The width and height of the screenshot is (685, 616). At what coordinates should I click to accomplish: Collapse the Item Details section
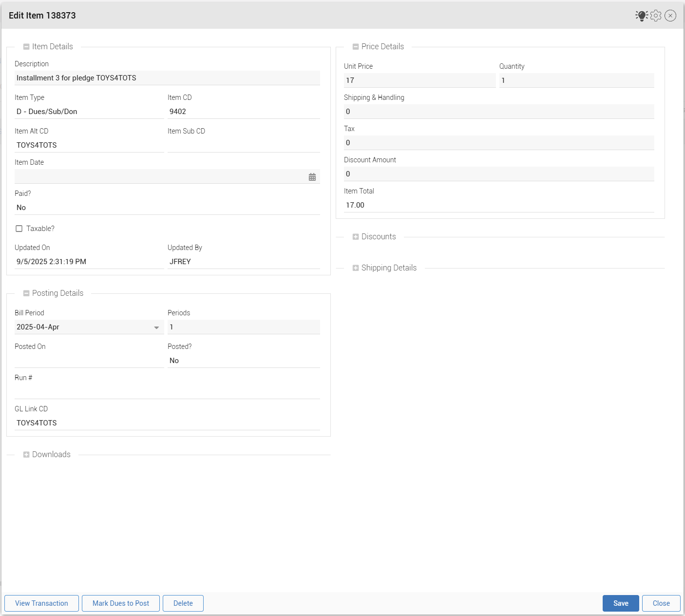[26, 47]
